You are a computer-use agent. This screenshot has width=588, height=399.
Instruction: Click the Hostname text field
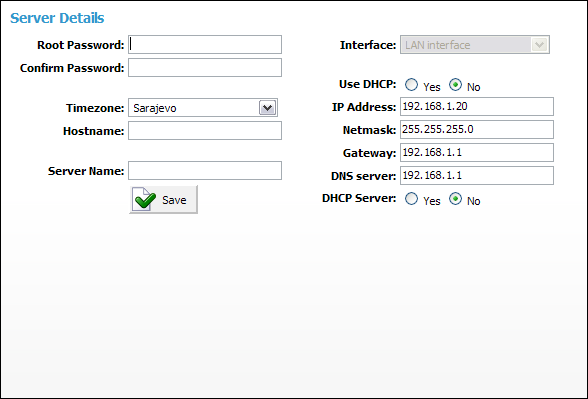coord(205,130)
